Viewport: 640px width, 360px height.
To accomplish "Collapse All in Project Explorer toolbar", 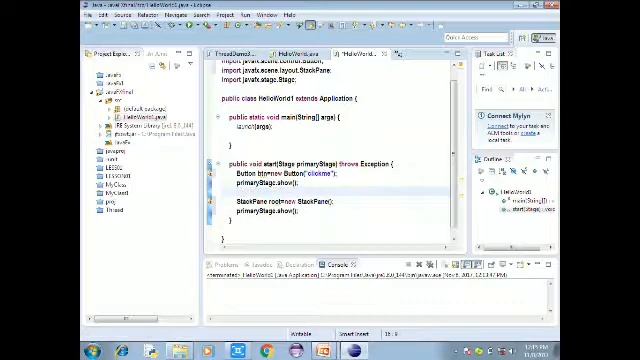I will tap(152, 66).
